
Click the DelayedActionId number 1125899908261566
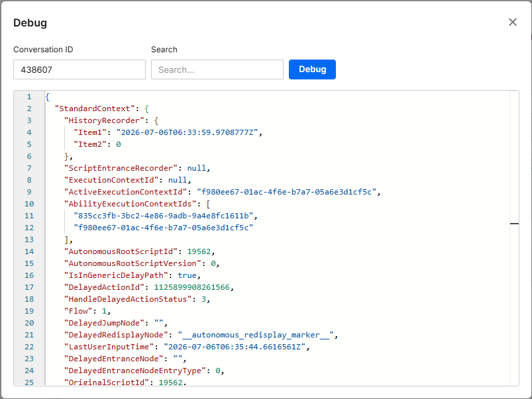191,287
